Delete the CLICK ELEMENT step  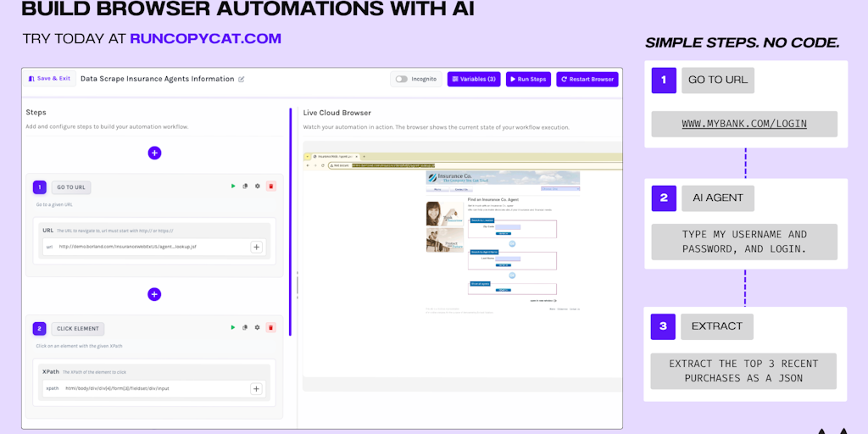click(x=270, y=328)
